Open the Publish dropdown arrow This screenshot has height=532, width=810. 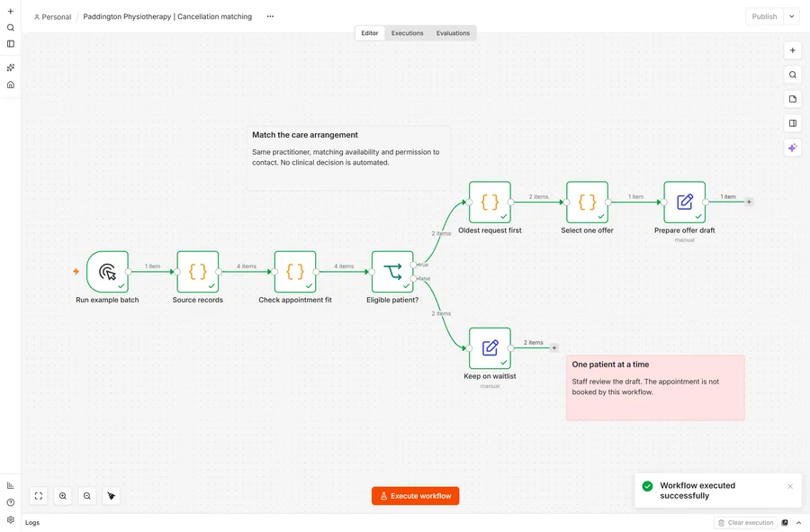click(x=791, y=16)
